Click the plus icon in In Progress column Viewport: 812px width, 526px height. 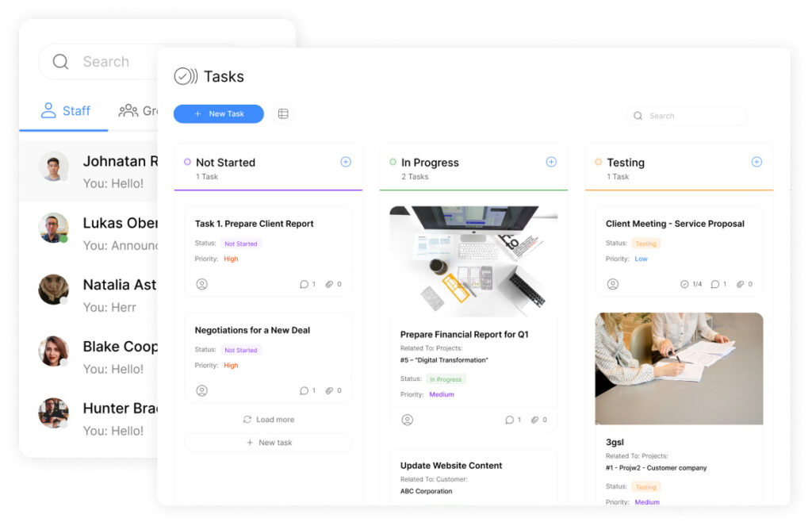[x=551, y=162]
